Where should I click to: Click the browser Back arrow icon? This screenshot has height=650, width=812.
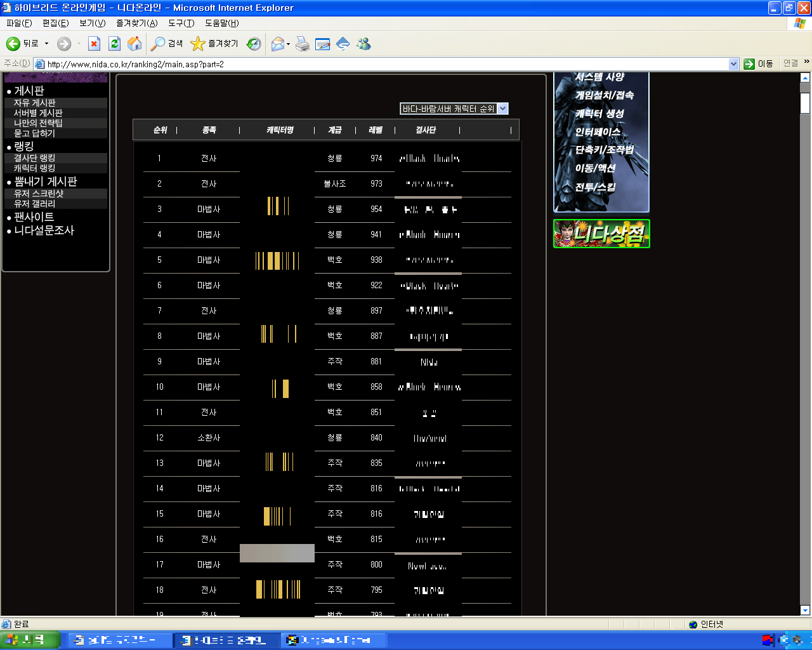coord(13,44)
